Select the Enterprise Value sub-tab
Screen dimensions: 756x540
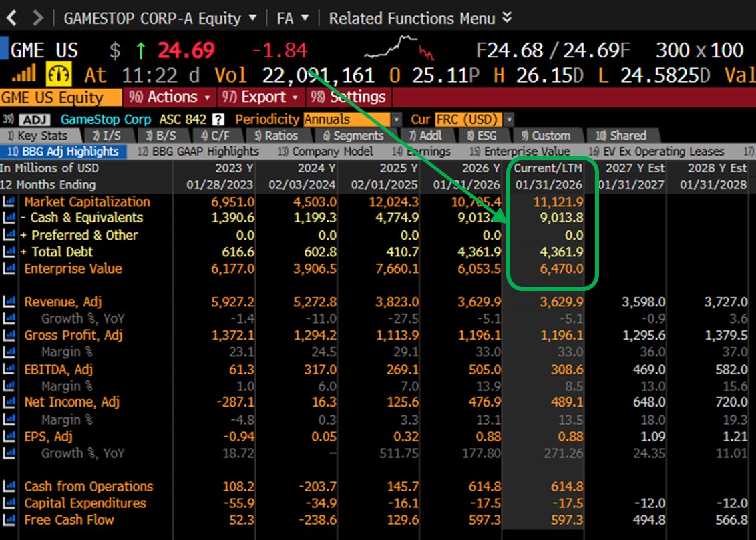[520, 152]
